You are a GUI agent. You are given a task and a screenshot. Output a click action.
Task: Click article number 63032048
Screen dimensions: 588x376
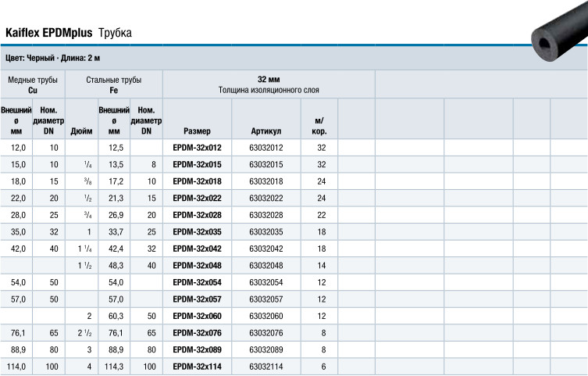point(265,266)
